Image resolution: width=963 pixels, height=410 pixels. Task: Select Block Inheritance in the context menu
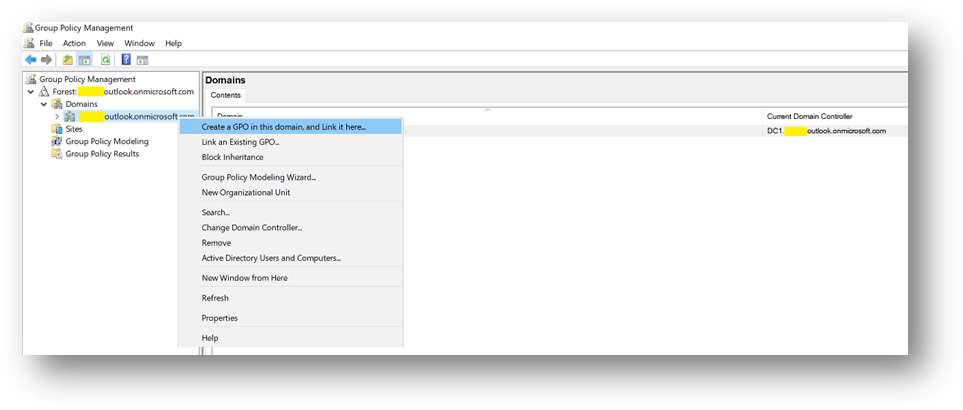[x=290, y=157]
